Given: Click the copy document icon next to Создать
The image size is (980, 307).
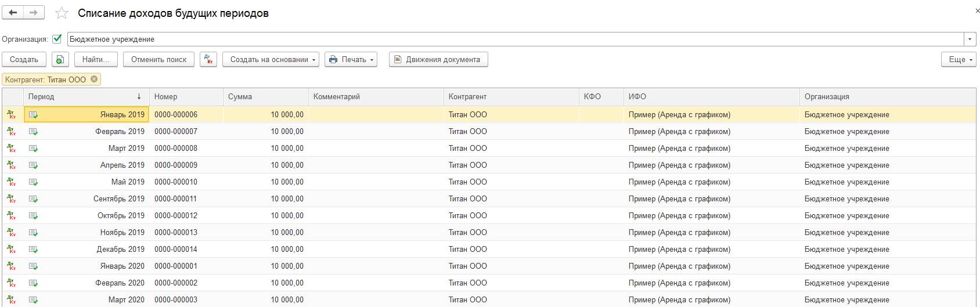Looking at the screenshot, I should point(60,60).
